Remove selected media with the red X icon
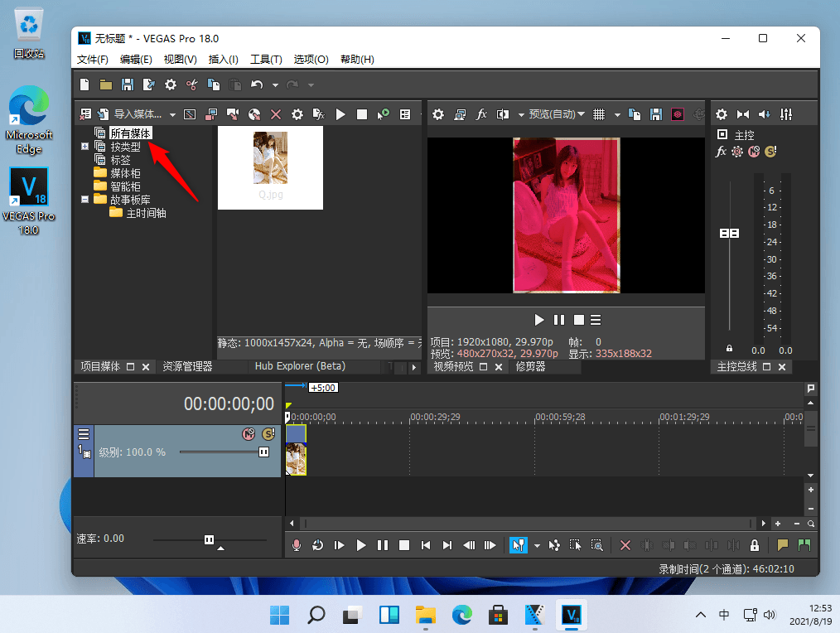 tap(276, 114)
